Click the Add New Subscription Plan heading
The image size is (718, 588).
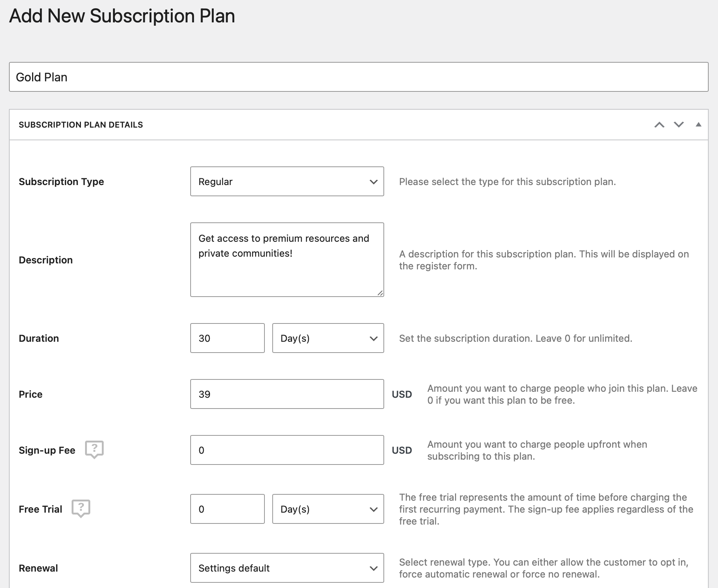click(x=122, y=16)
